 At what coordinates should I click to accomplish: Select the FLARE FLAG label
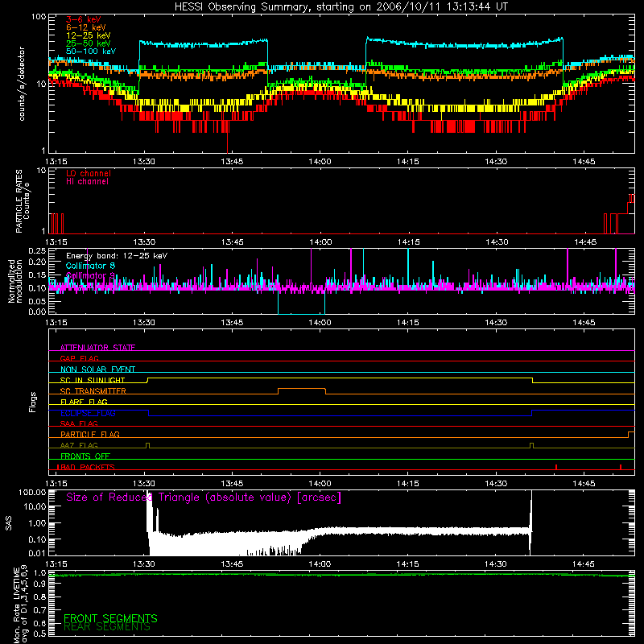tap(84, 402)
